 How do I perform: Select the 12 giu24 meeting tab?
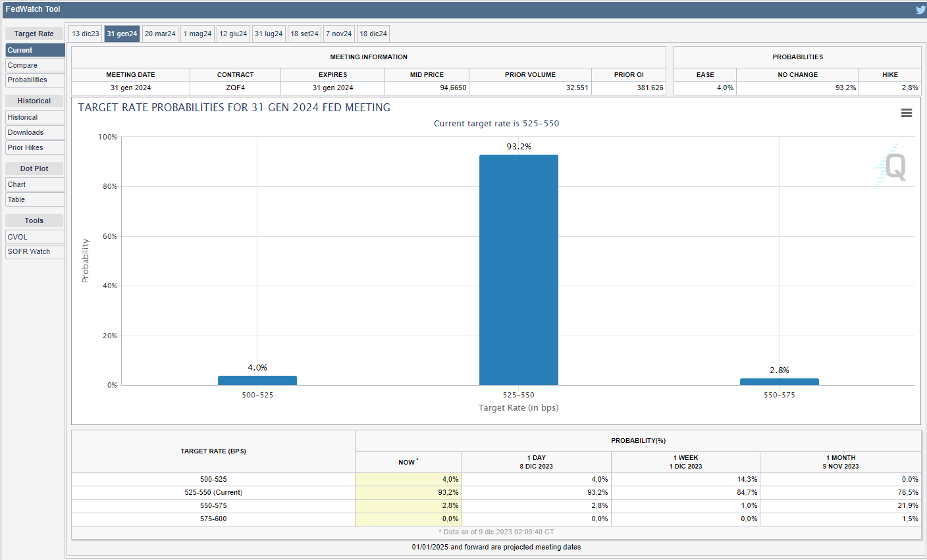click(233, 34)
